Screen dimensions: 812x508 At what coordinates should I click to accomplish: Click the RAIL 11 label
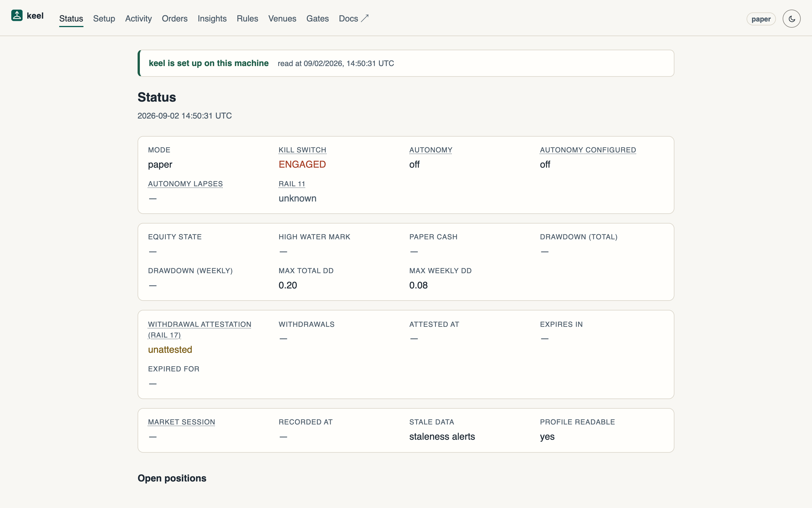coord(292,184)
